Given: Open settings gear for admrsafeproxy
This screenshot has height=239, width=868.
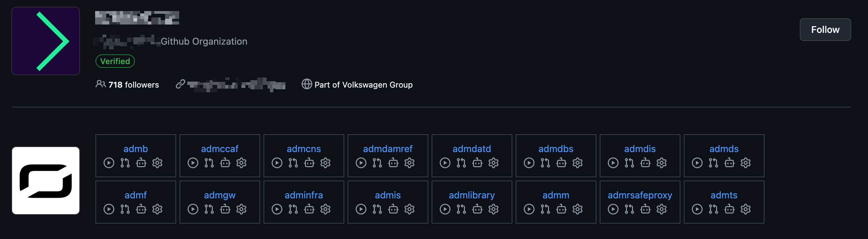Looking at the screenshot, I should pyautogui.click(x=662, y=209).
